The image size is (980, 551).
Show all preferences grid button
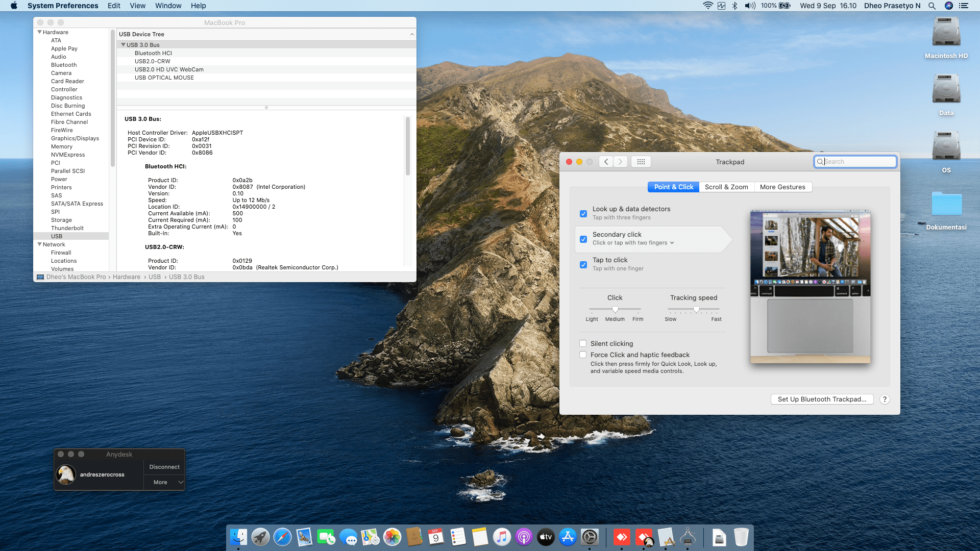641,162
